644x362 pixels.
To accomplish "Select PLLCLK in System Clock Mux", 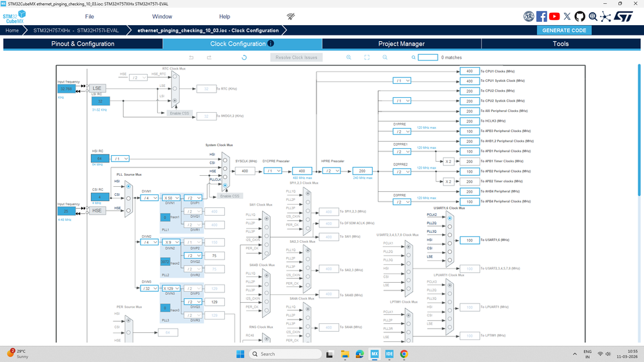I will tap(225, 186).
